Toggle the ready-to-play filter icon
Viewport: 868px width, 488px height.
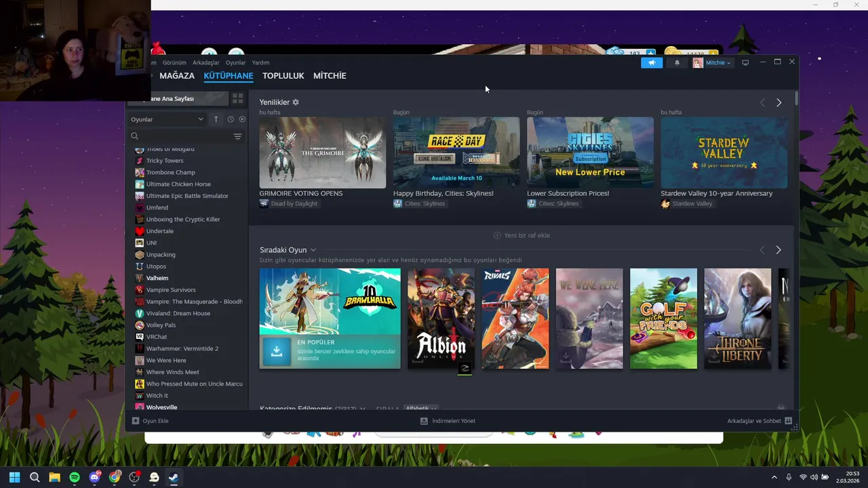point(242,119)
